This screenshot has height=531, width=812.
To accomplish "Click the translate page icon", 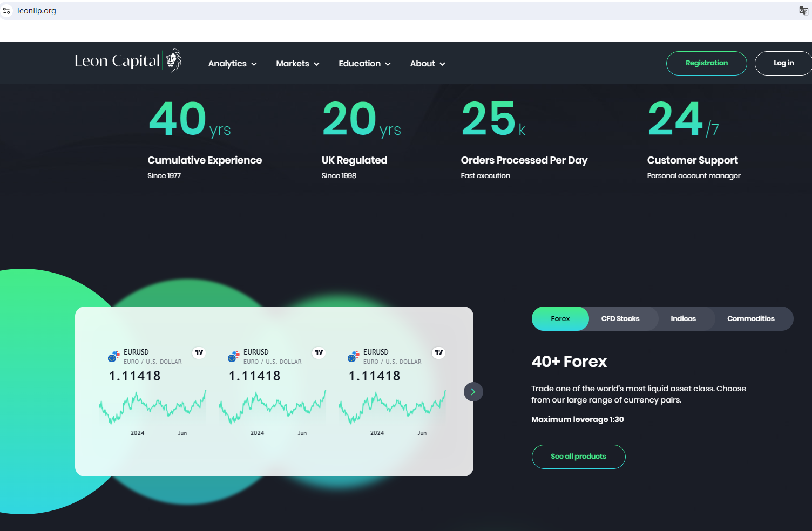I will [803, 11].
